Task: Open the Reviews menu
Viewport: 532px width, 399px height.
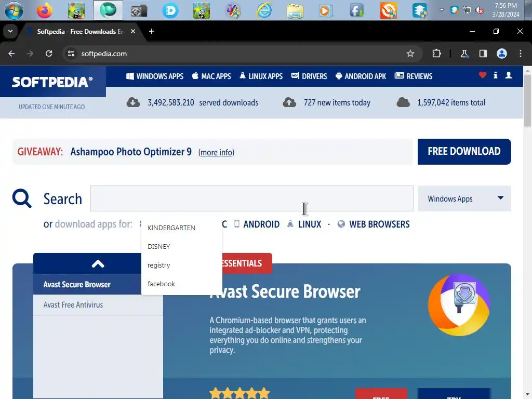Action: (x=414, y=76)
